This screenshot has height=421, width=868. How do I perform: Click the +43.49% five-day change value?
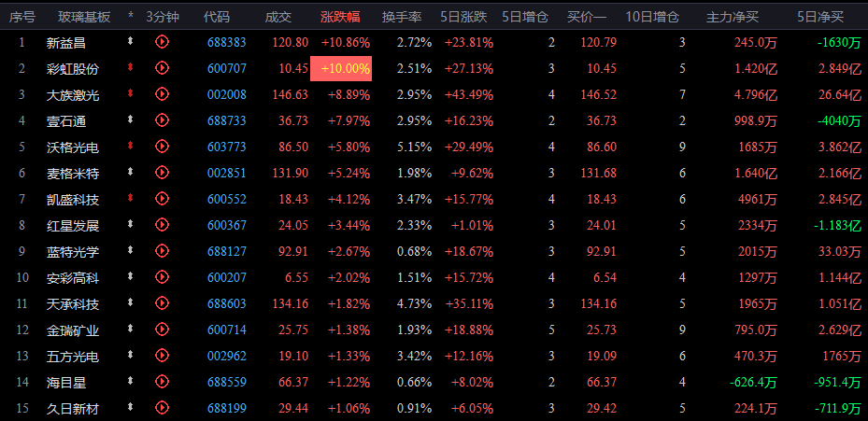click(469, 95)
